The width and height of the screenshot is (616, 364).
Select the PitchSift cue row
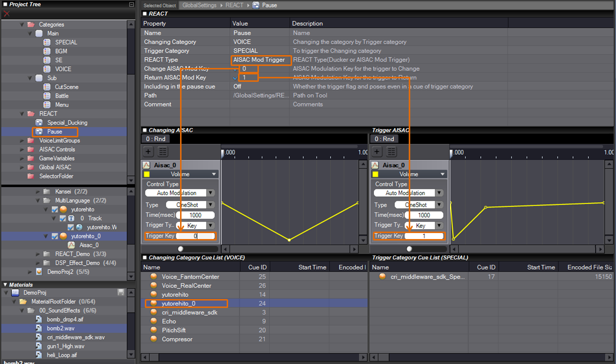pos(254,330)
